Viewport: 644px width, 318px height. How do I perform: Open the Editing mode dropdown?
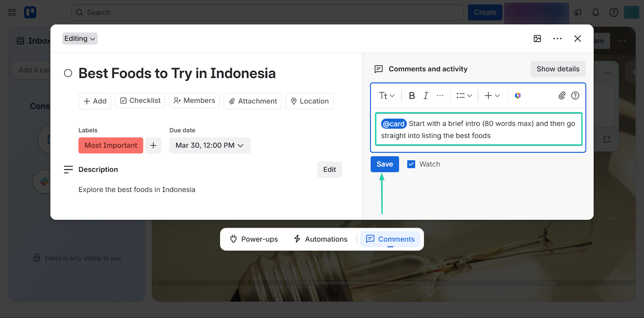point(80,39)
